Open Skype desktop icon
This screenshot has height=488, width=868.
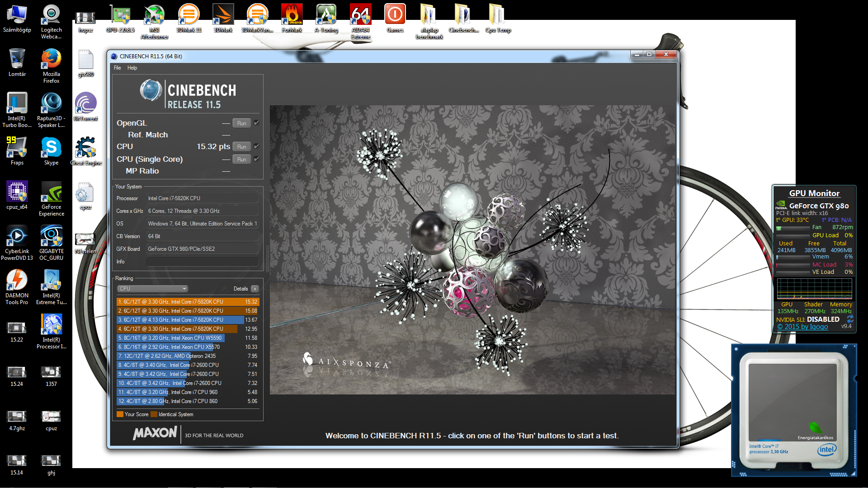(x=51, y=151)
